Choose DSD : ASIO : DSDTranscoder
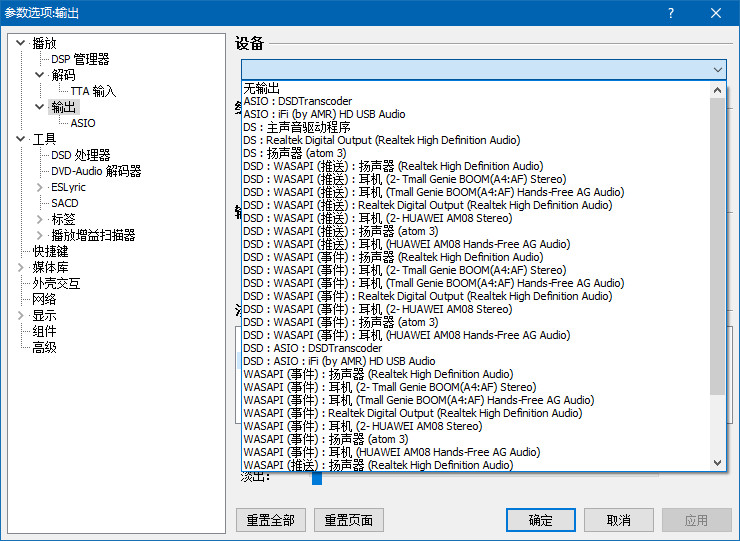740x541 pixels. (x=476, y=348)
